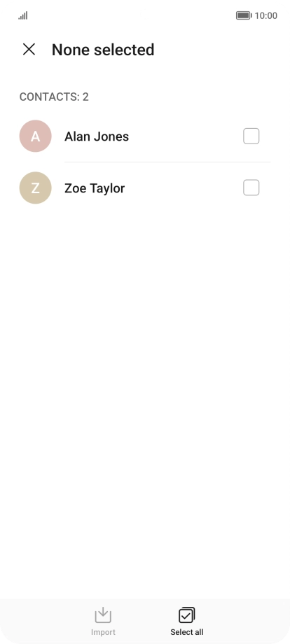Open Alan Jones' pink "A" avatar
Screen dimensions: 290x644
click(35, 136)
